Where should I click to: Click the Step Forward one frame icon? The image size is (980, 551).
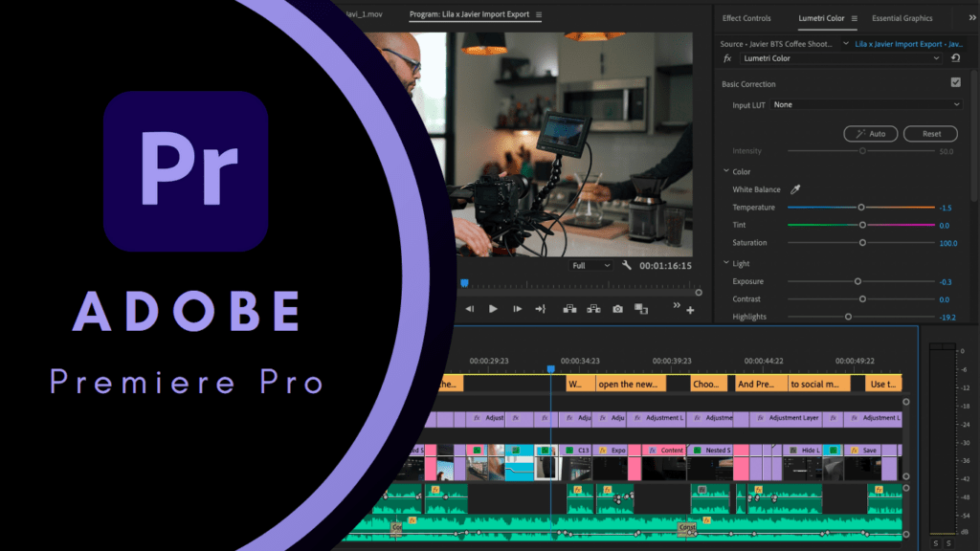(517, 309)
